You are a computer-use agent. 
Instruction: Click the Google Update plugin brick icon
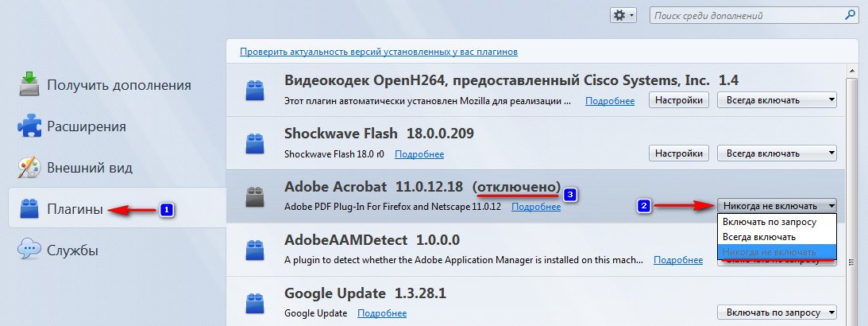(x=255, y=303)
